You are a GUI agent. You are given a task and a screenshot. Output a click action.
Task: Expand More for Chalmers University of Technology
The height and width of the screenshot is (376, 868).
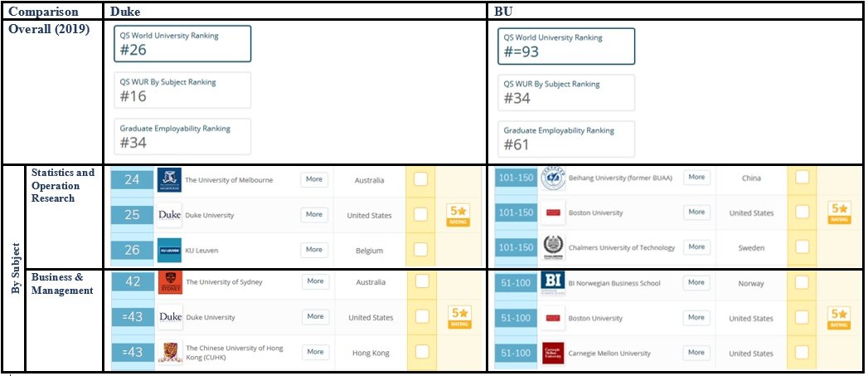coord(696,247)
